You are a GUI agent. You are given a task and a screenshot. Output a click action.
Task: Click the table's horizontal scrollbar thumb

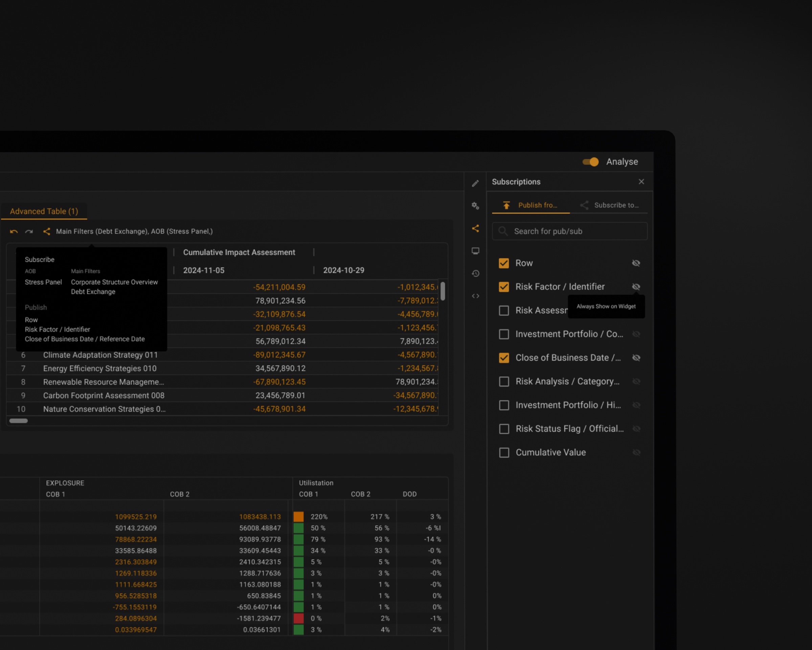click(19, 421)
